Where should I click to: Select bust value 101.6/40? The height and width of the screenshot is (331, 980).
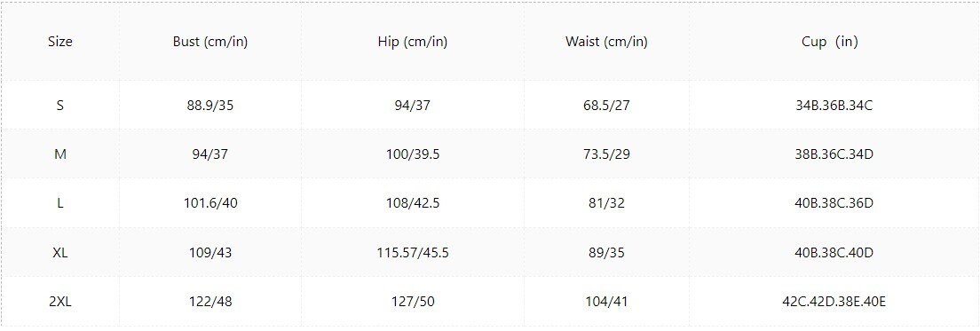pyautogui.click(x=210, y=203)
